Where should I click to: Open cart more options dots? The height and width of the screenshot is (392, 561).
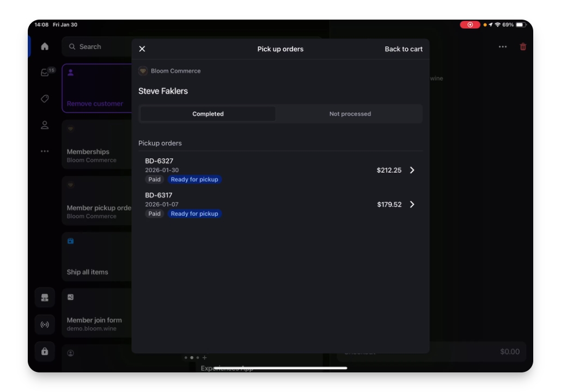click(503, 46)
